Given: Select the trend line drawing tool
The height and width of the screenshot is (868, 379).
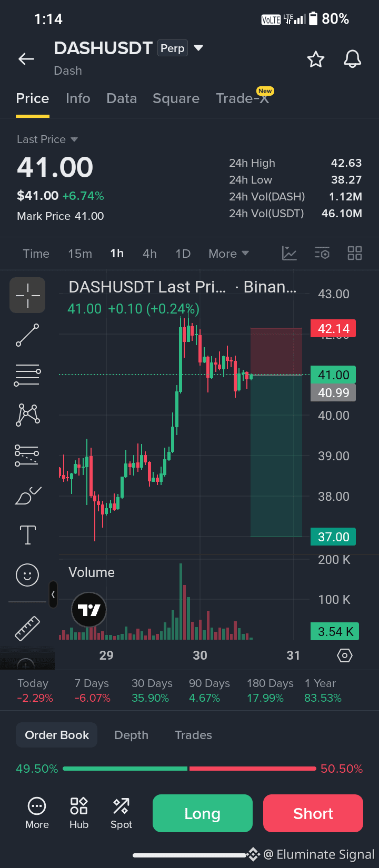Looking at the screenshot, I should pyautogui.click(x=27, y=335).
